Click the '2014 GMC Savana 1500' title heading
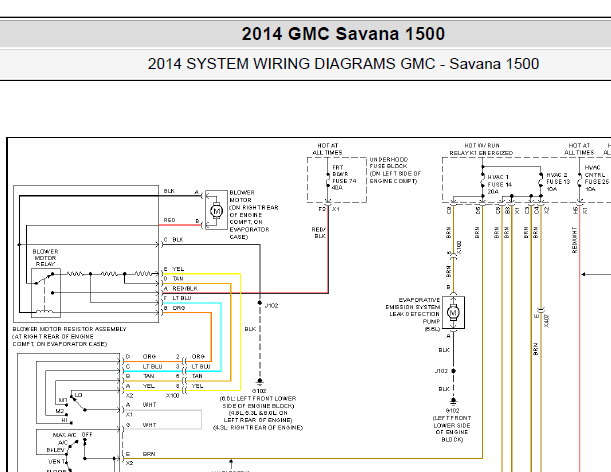Viewport: 611px width, 472px height. [343, 34]
